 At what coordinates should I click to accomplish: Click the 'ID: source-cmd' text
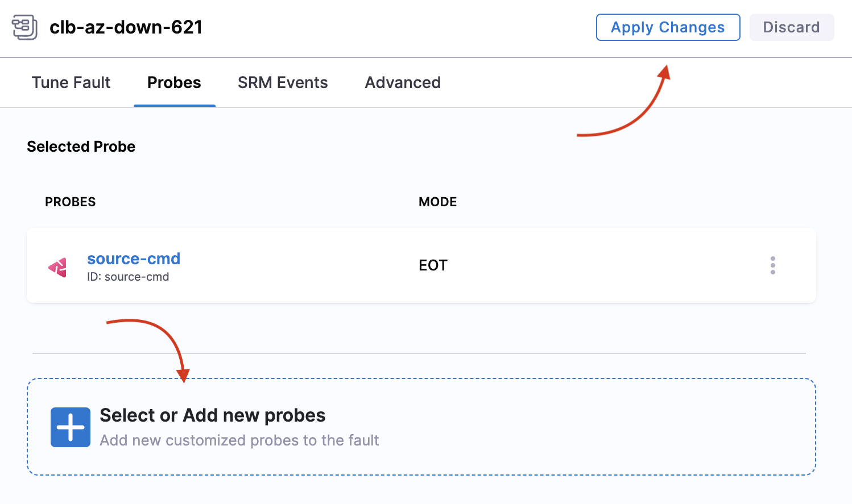point(128,277)
